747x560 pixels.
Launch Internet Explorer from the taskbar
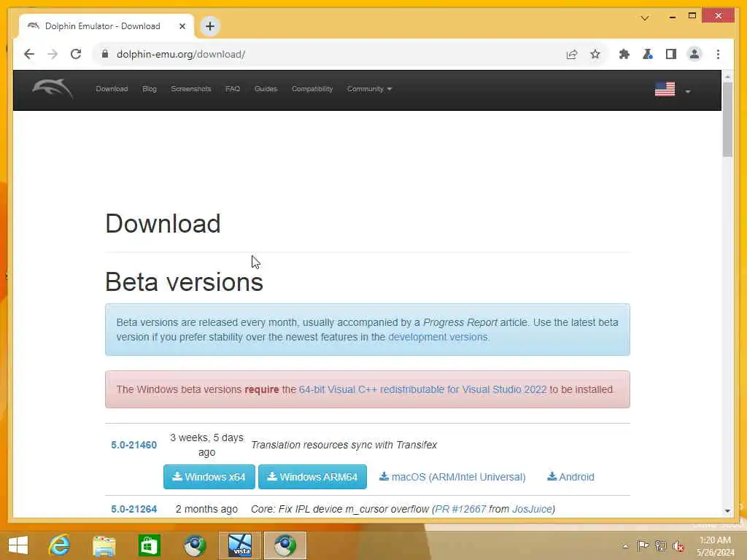[59, 545]
